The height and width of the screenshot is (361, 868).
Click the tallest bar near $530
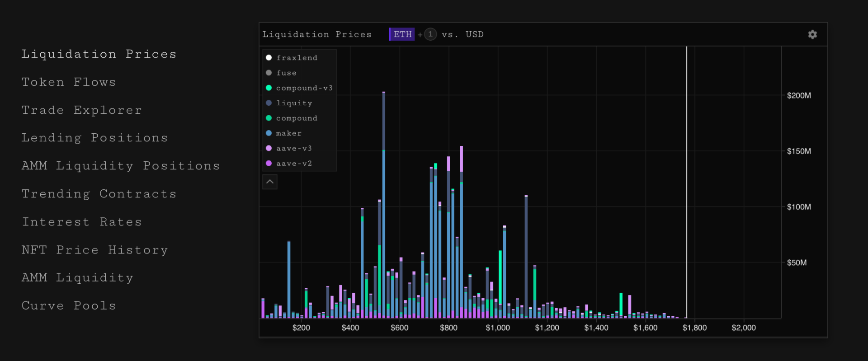[x=384, y=205]
